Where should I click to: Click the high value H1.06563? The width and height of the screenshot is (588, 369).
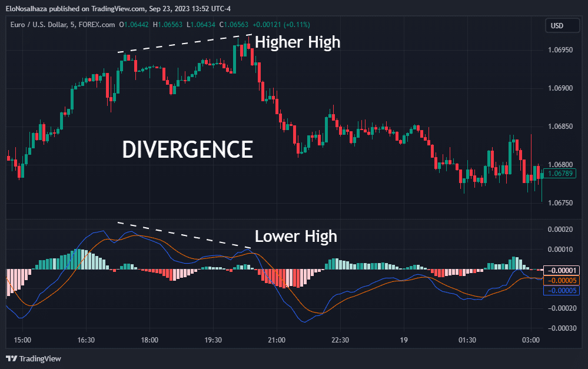[x=168, y=25]
